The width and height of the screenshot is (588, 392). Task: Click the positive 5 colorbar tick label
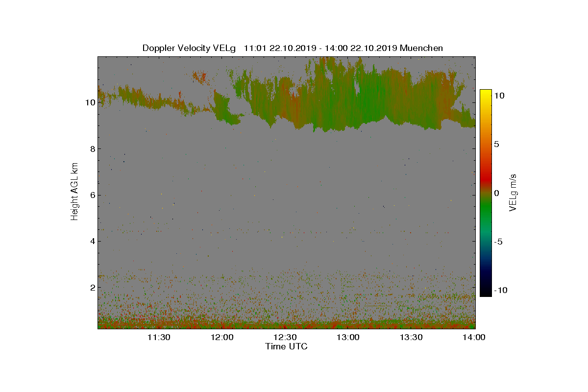496,145
